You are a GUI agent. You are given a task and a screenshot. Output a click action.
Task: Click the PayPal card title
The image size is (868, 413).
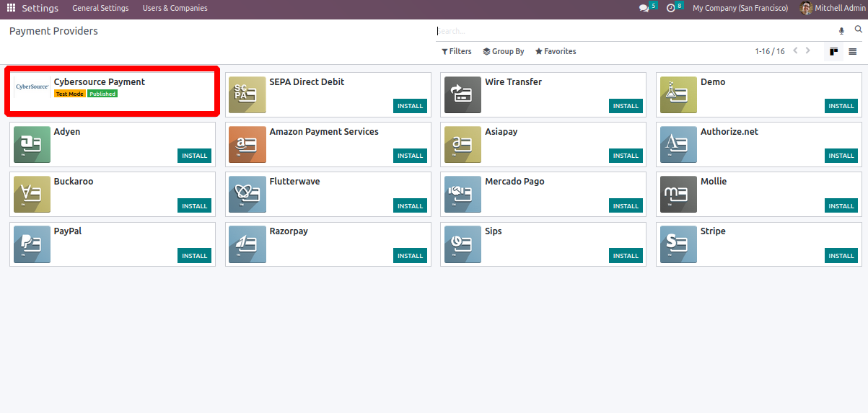[68, 231]
